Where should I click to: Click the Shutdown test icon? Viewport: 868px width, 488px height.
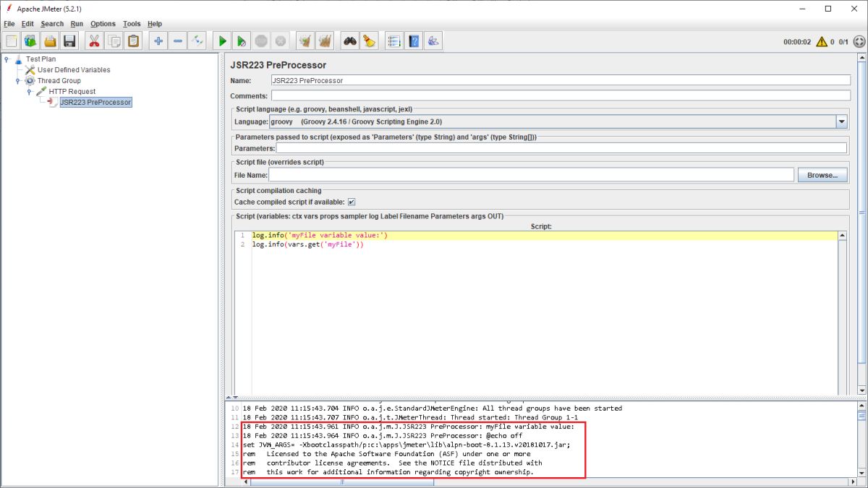281,41
